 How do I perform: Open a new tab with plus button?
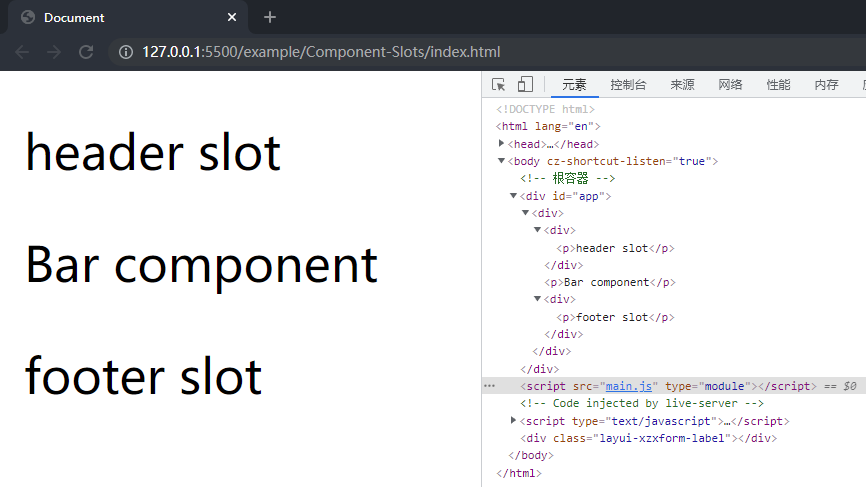pos(270,18)
